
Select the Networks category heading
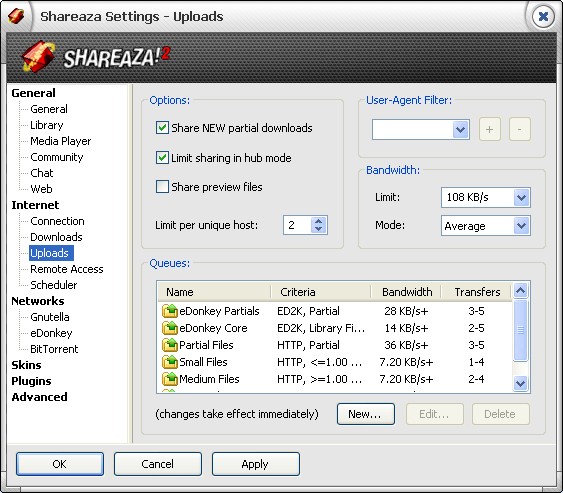(x=38, y=301)
